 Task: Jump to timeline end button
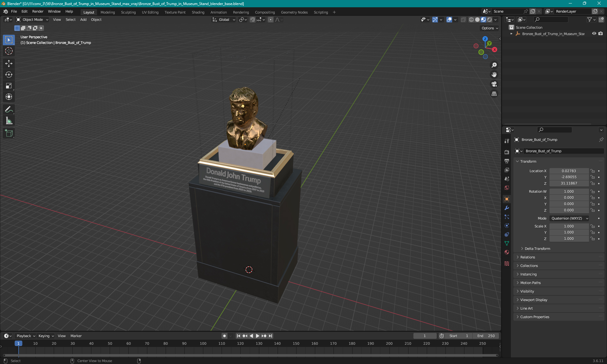pyautogui.click(x=270, y=336)
